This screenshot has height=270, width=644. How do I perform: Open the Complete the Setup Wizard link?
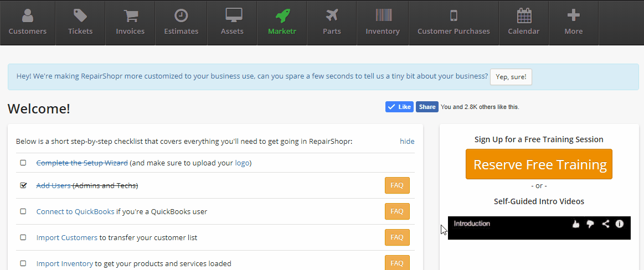[82, 163]
